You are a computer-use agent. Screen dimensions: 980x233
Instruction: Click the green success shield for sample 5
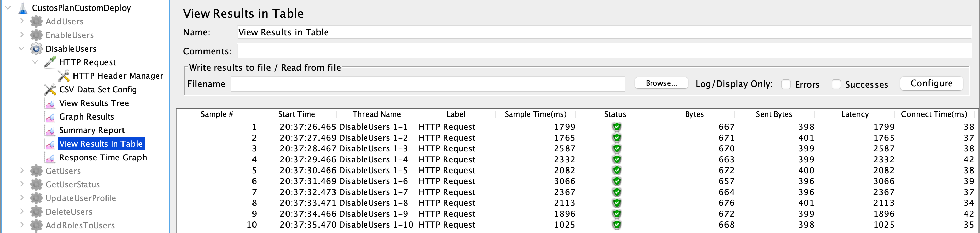click(x=617, y=171)
